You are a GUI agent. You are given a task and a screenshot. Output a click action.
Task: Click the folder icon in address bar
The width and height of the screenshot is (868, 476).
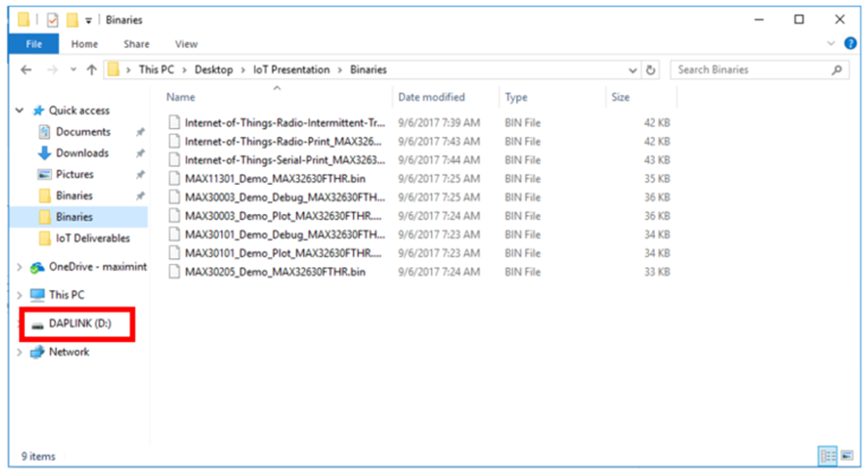pyautogui.click(x=114, y=69)
